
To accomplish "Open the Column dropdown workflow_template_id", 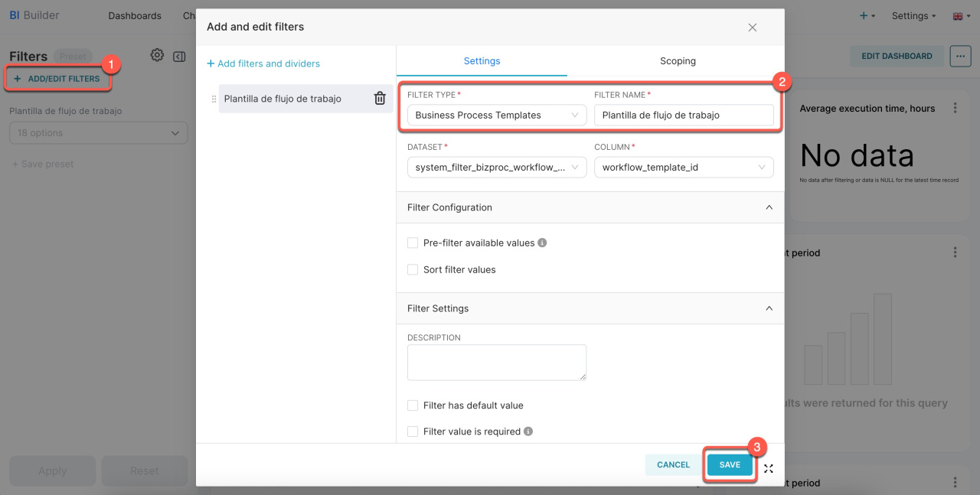I will pos(683,168).
